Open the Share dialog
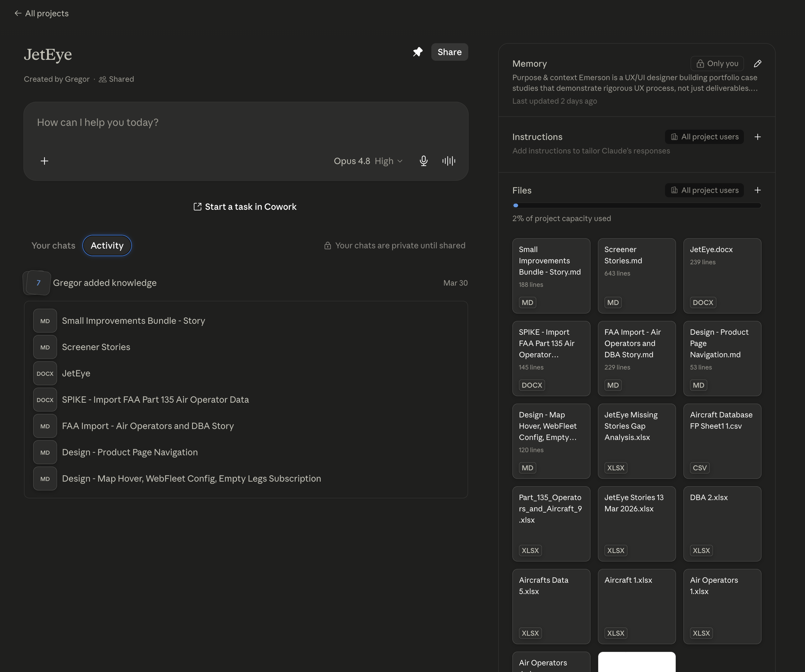The image size is (805, 672). (x=449, y=52)
